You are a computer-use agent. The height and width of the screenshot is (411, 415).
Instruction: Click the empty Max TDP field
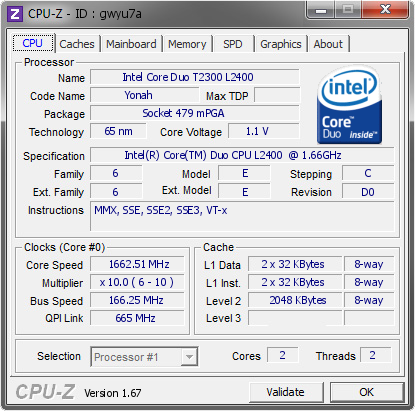pyautogui.click(x=277, y=95)
